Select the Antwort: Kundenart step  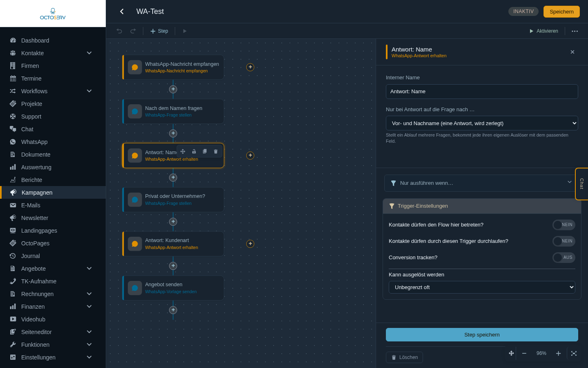(173, 244)
